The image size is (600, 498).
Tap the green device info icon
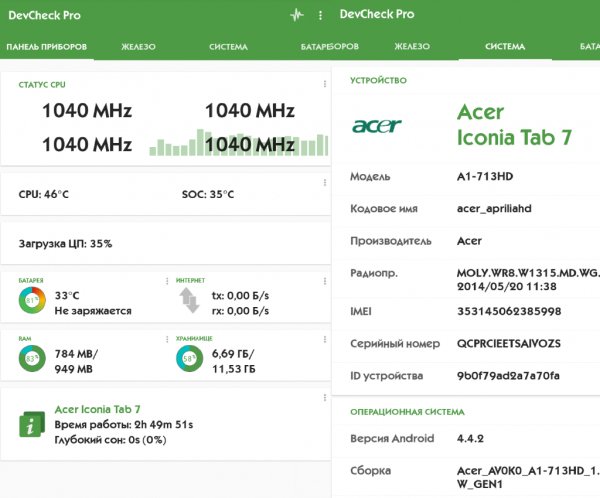[32, 424]
